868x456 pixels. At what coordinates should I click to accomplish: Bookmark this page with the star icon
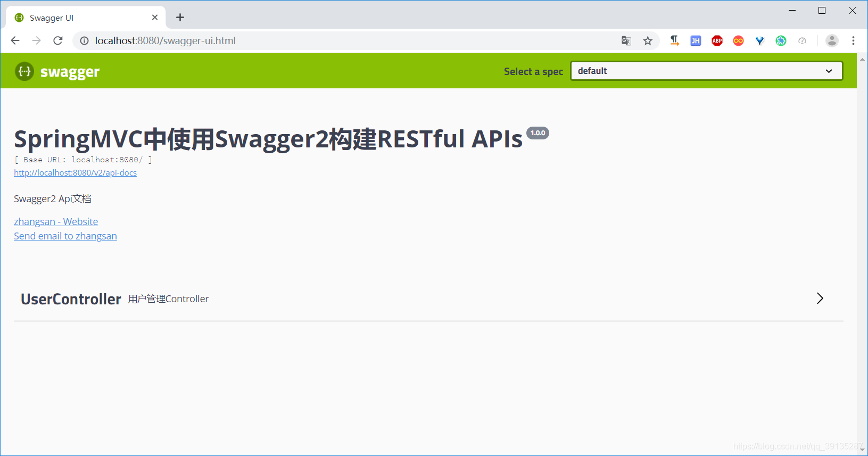(648, 40)
